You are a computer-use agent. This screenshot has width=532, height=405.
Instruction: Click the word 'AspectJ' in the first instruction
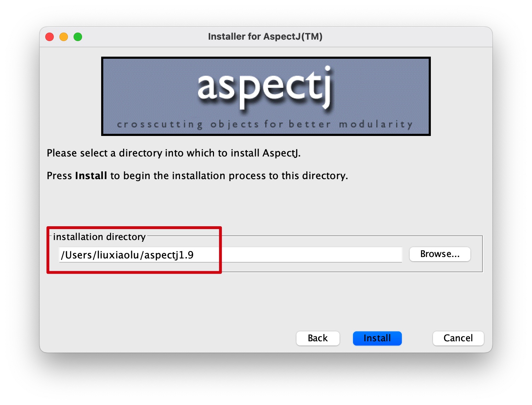click(281, 153)
